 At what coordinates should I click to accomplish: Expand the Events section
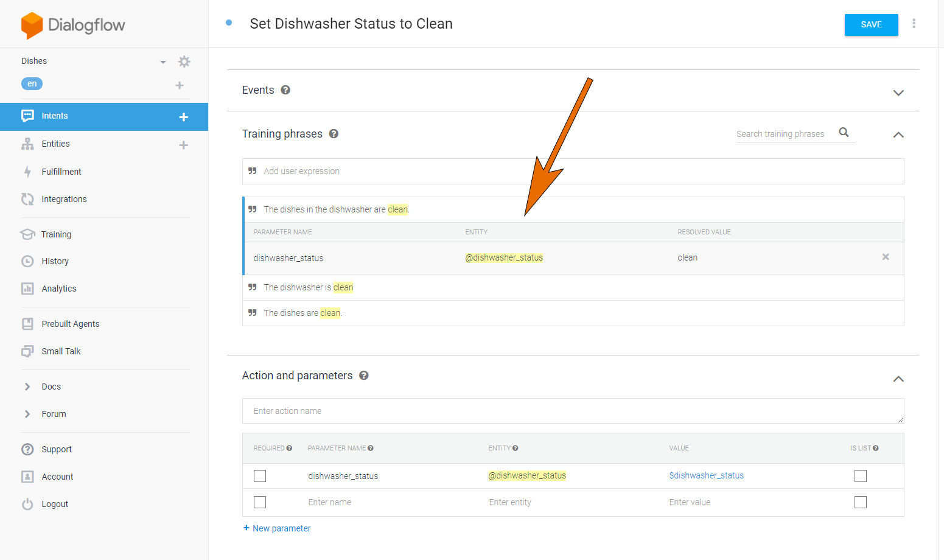(898, 93)
